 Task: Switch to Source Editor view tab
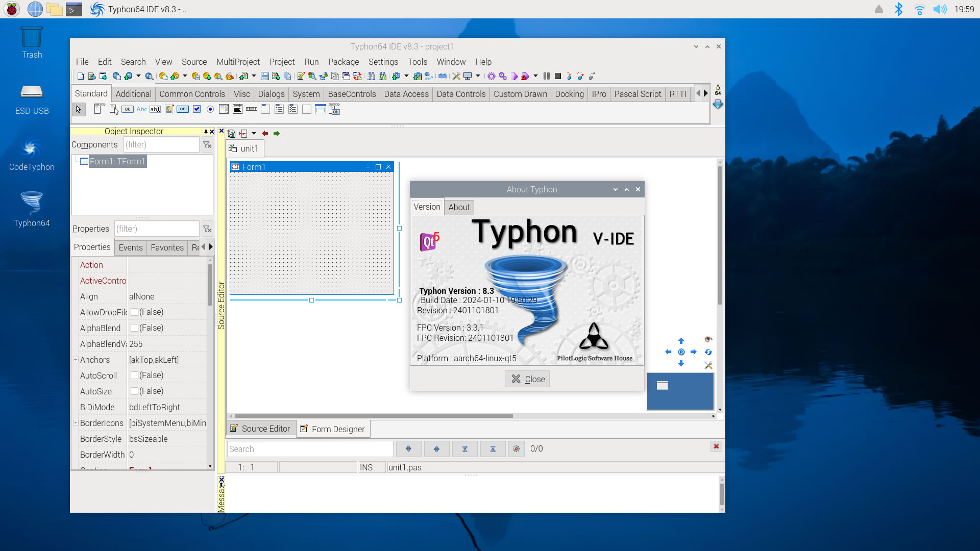(x=260, y=429)
